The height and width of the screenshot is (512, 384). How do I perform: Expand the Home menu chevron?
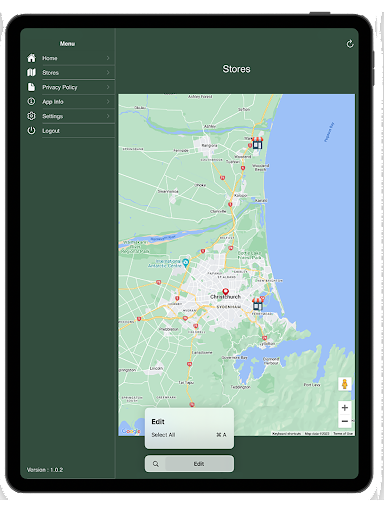pos(108,58)
